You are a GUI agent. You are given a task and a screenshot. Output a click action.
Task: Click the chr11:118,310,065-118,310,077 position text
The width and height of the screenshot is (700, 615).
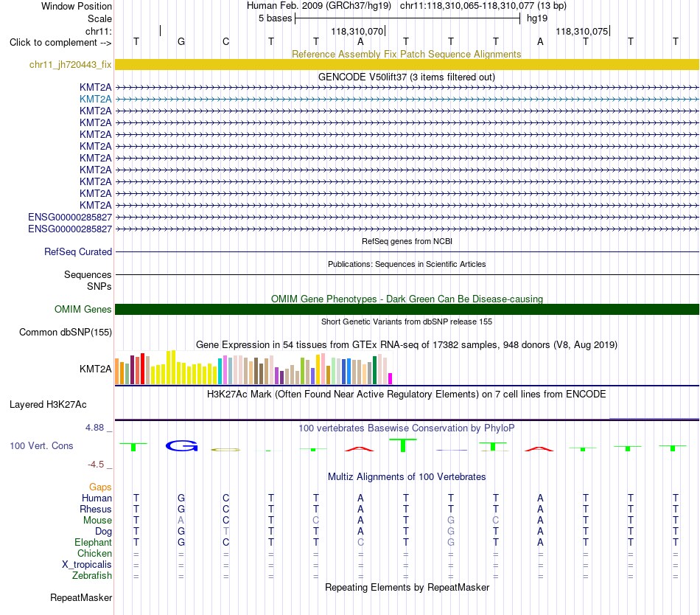click(x=483, y=6)
